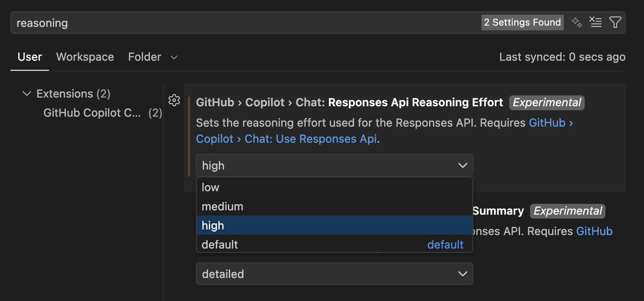The image size is (644, 301).
Task: Switch to the User settings tab
Action: (x=29, y=57)
